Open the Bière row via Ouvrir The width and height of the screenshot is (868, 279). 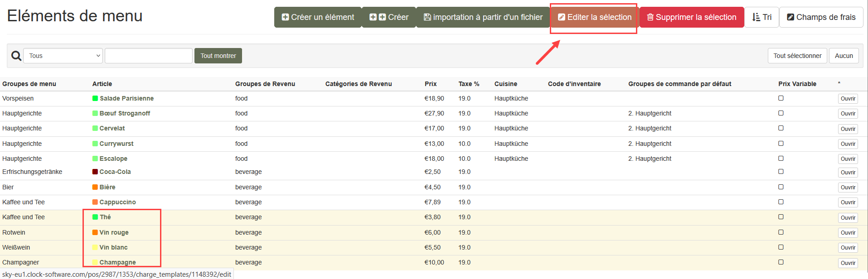tap(848, 188)
